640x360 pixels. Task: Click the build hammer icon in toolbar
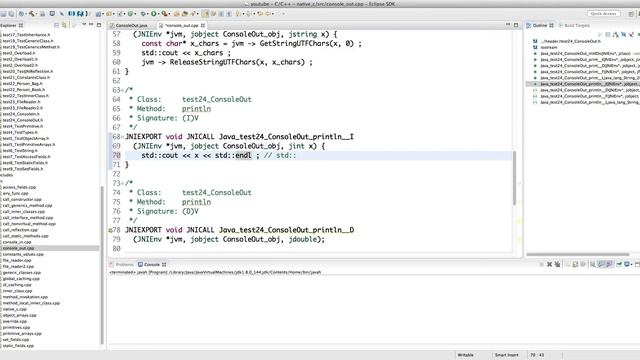pos(31,13)
